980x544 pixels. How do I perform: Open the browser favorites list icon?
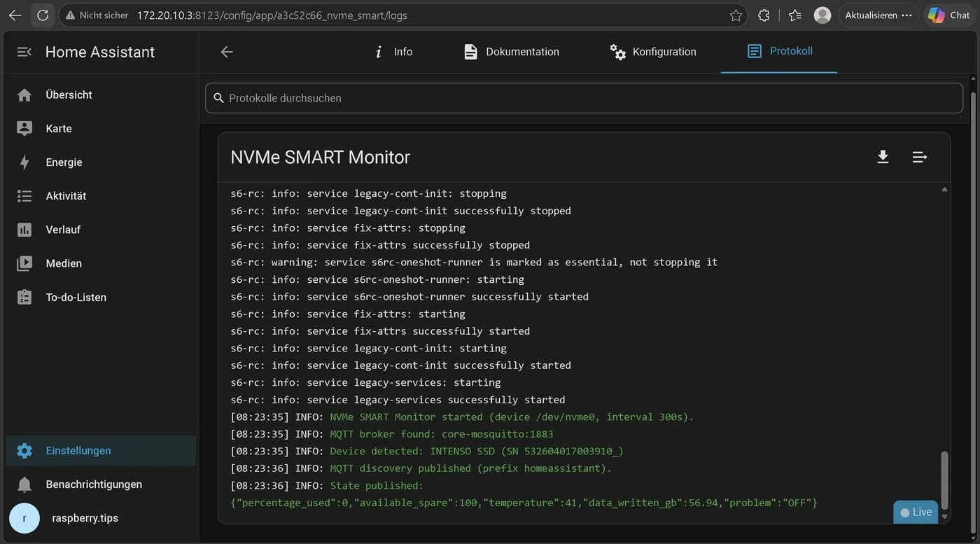794,15
